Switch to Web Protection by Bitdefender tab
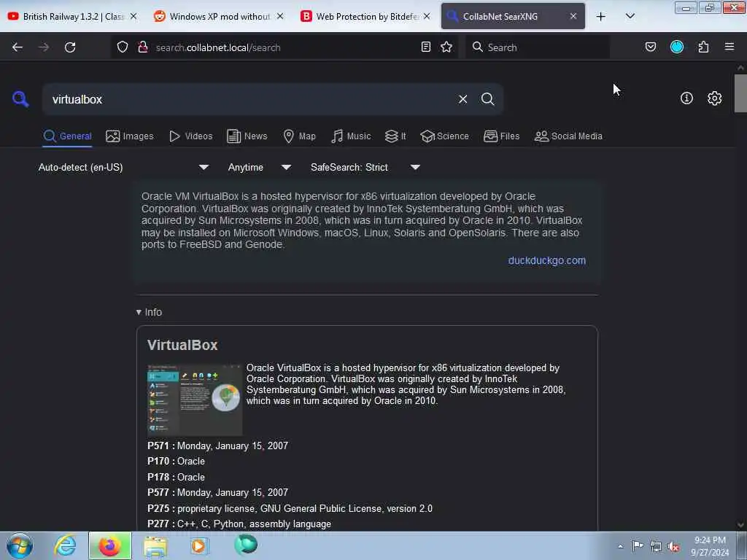 pyautogui.click(x=366, y=16)
